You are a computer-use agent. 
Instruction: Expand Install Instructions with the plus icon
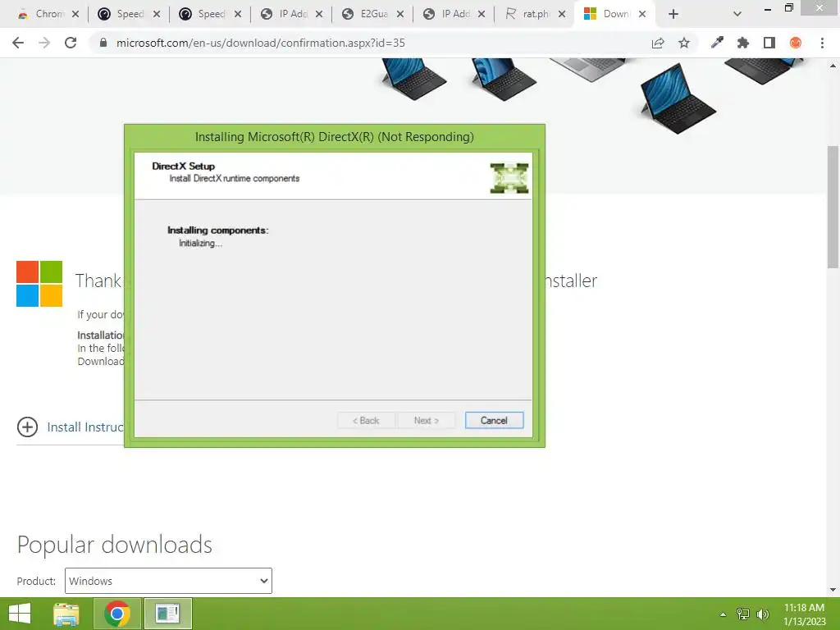tap(27, 427)
